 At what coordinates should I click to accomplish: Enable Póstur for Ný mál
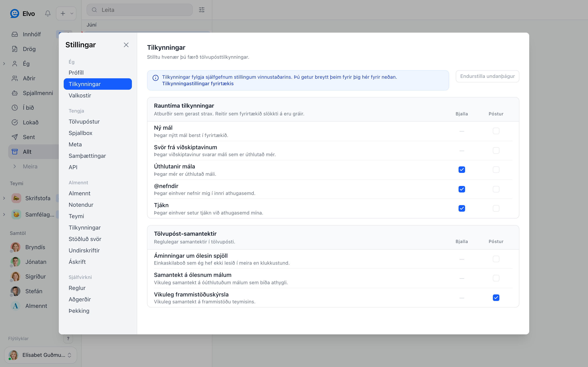click(496, 131)
